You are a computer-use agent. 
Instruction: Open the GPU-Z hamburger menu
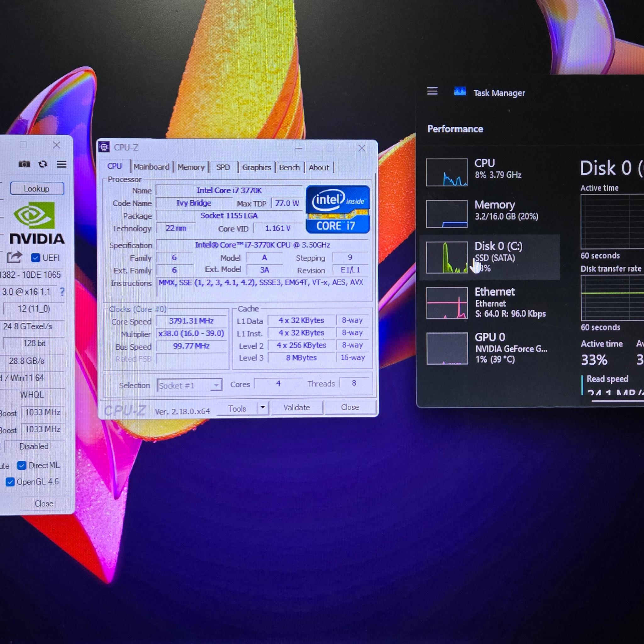[x=61, y=164]
